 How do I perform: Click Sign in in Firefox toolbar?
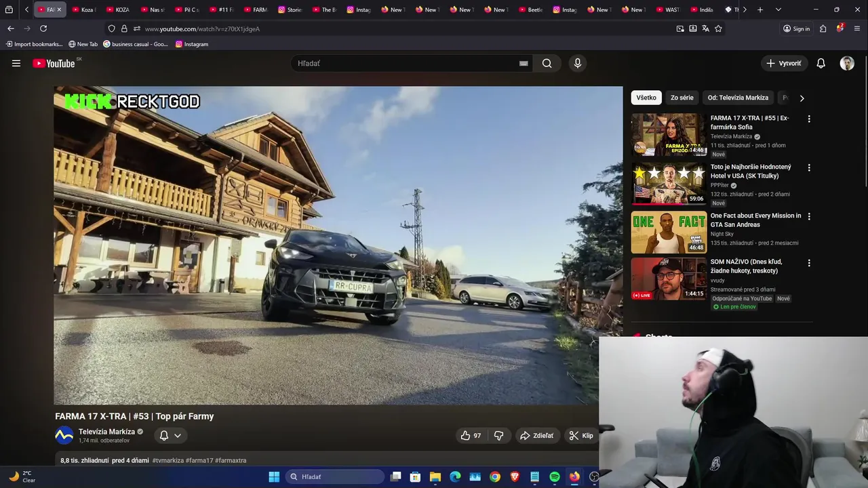796,28
